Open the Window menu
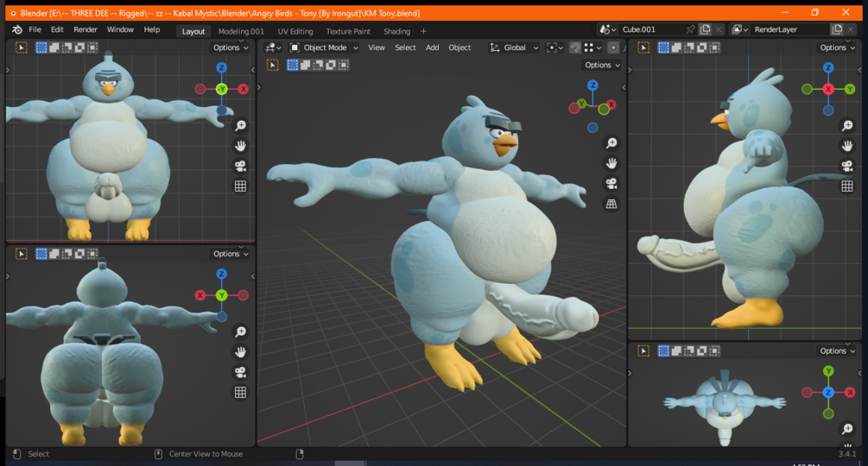The image size is (868, 466). pyautogui.click(x=120, y=30)
